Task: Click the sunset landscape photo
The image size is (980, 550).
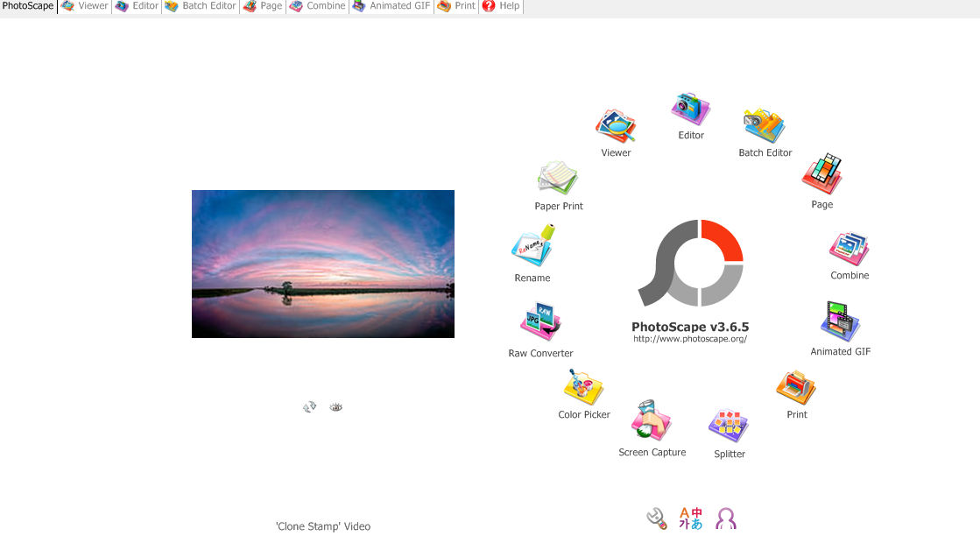Action: 323,264
